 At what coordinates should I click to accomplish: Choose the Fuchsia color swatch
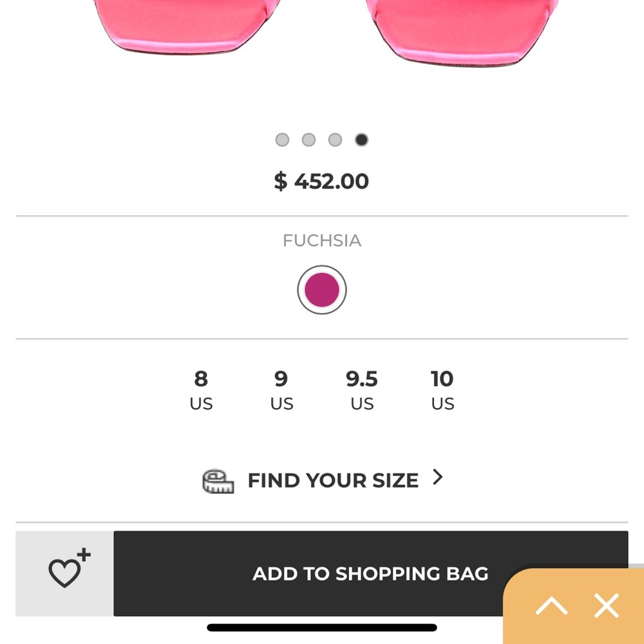(322, 290)
